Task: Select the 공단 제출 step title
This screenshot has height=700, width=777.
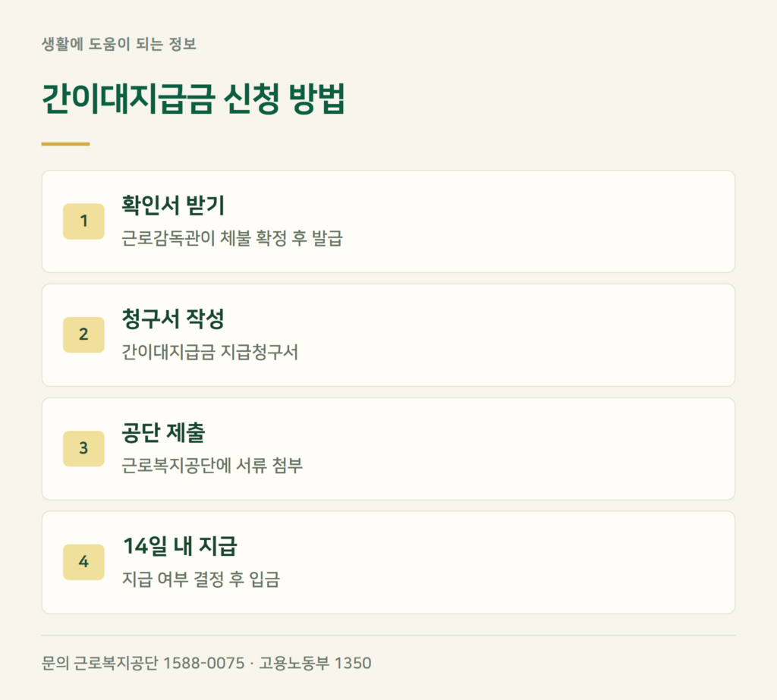Action: (x=163, y=432)
